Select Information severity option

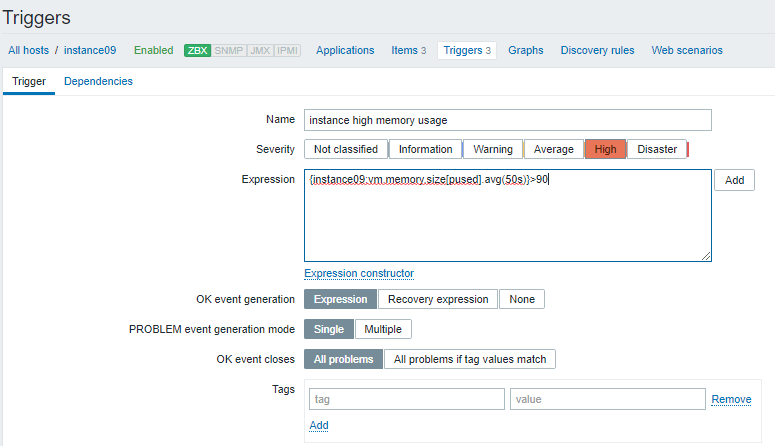click(x=425, y=149)
